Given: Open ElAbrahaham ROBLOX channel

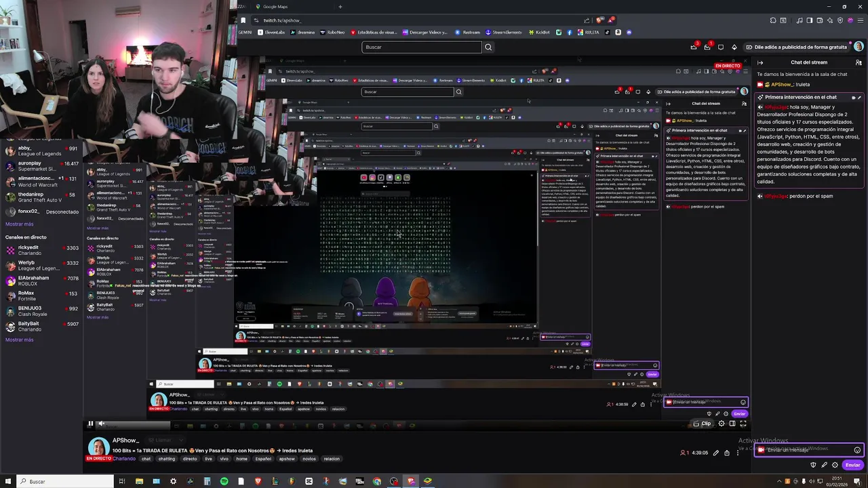Looking at the screenshot, I should pyautogui.click(x=41, y=281).
